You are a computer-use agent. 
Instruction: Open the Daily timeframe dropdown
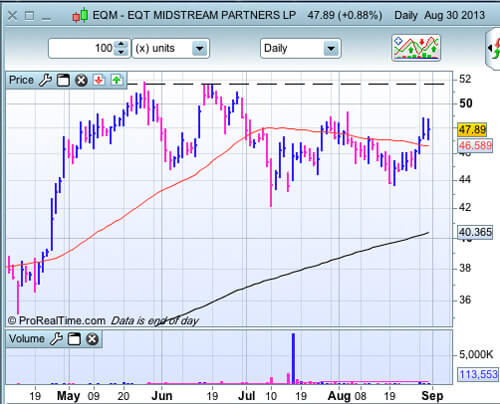pyautogui.click(x=300, y=49)
